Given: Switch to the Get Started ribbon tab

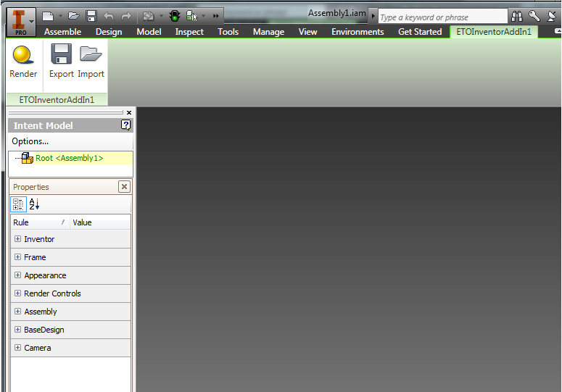Looking at the screenshot, I should click(x=420, y=32).
